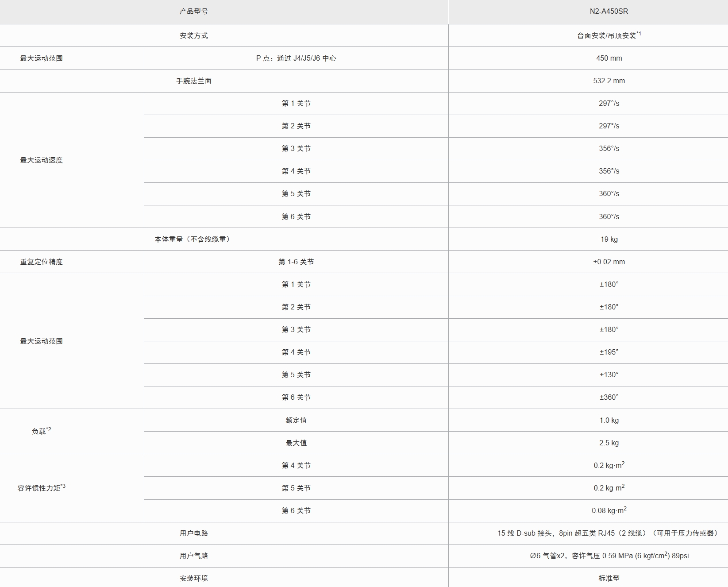Screen dimensions: 728x587
Task: Select the ±0.02 mm value
Action: (609, 262)
